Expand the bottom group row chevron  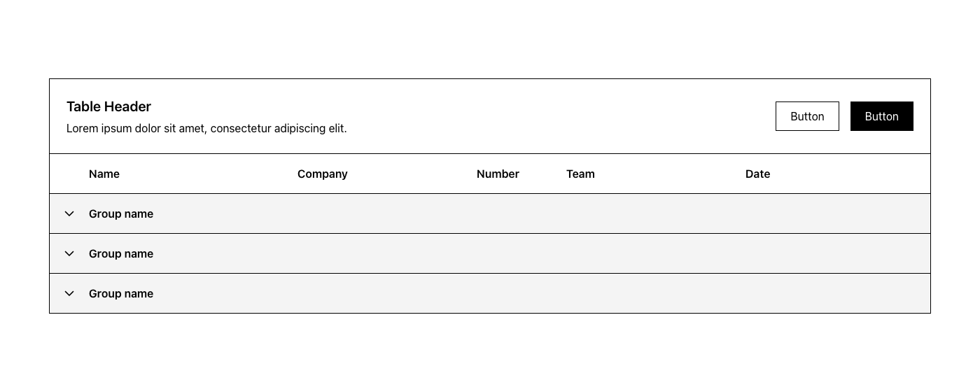tap(69, 293)
